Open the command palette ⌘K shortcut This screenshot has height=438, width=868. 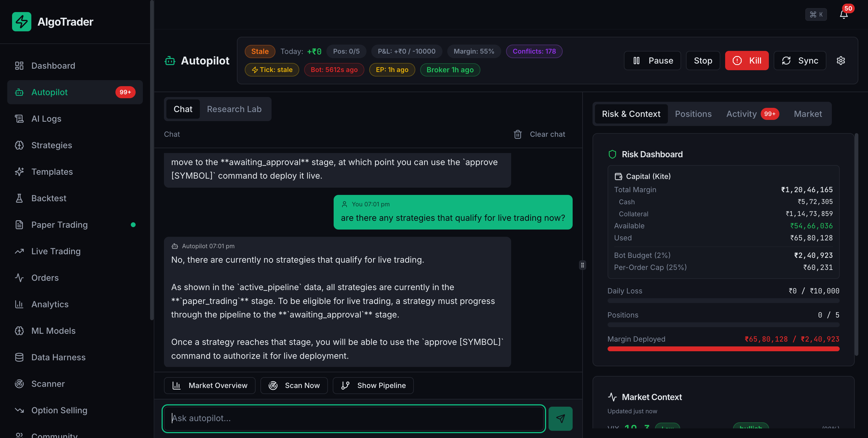click(816, 14)
